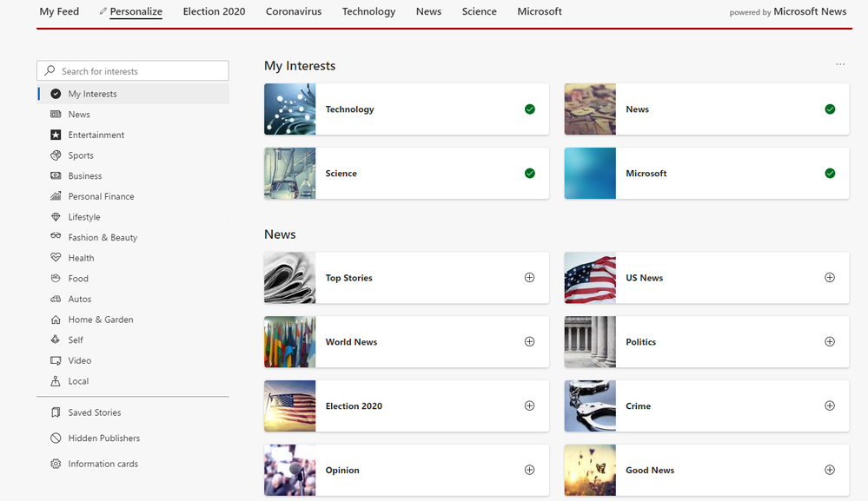The height and width of the screenshot is (501, 868).
Task: Open the Microsoft tab in top bar
Action: [x=540, y=11]
